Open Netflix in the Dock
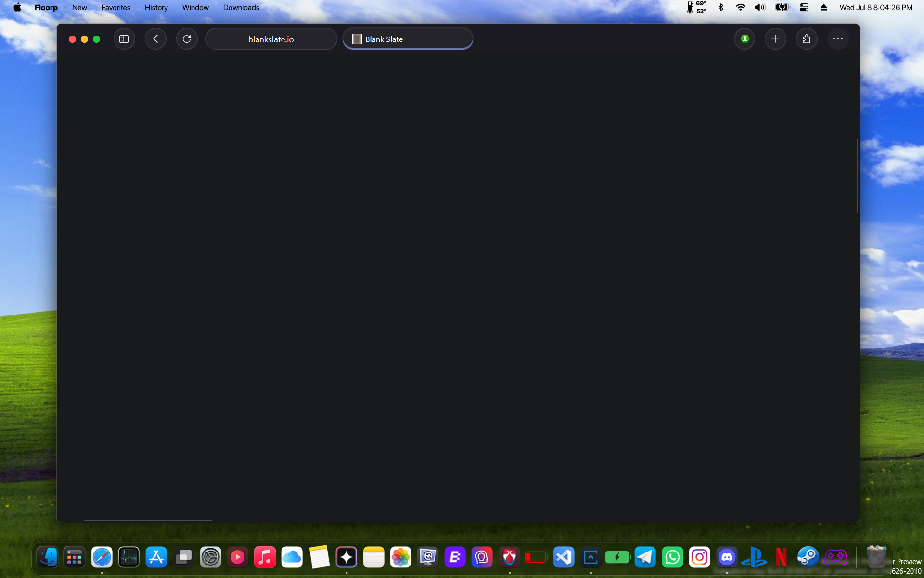The width and height of the screenshot is (924, 578). 781,557
